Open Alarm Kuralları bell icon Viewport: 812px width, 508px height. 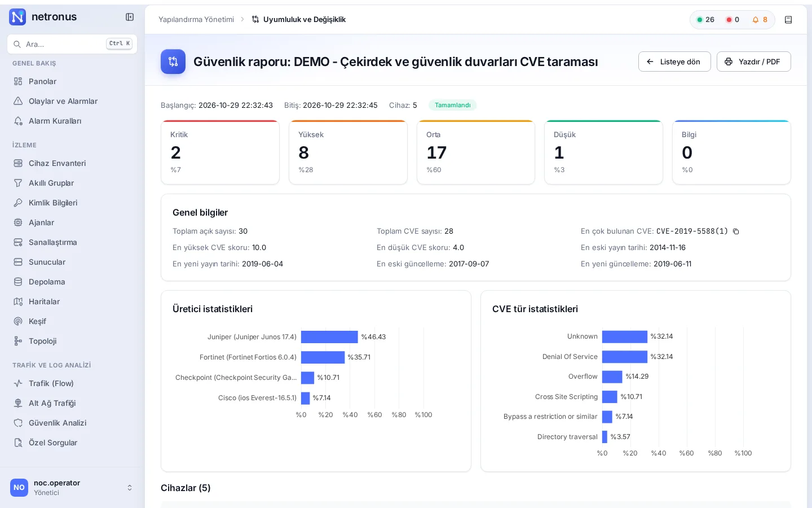[x=18, y=121]
